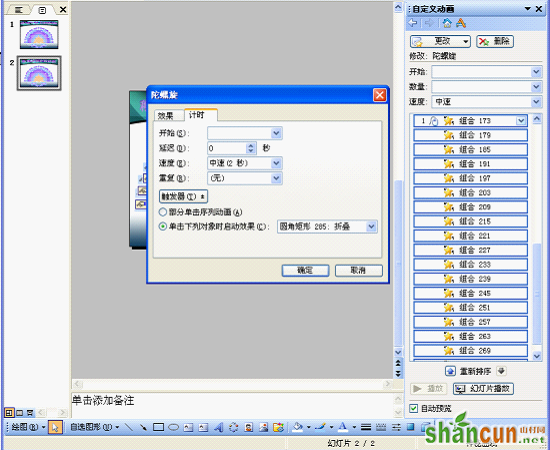Screen dimensions: 550x450
Task: Choose the Rectangle shape tool
Action: [x=159, y=427]
